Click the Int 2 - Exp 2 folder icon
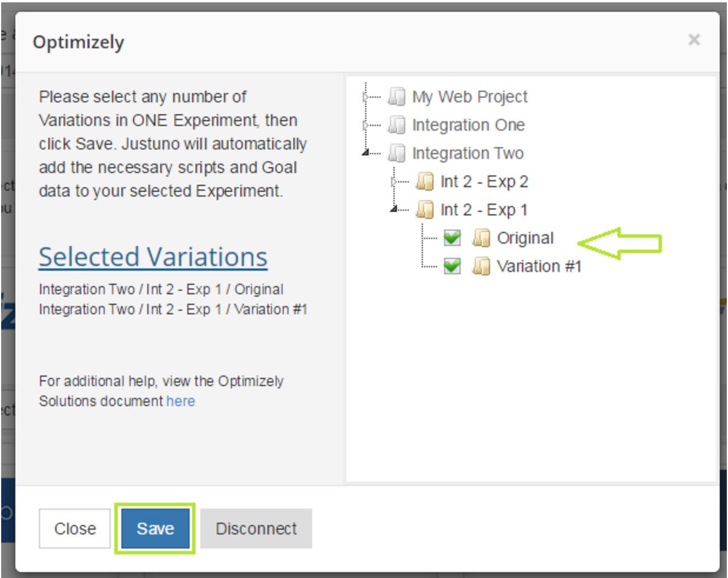This screenshot has width=728, height=578. pyautogui.click(x=425, y=181)
